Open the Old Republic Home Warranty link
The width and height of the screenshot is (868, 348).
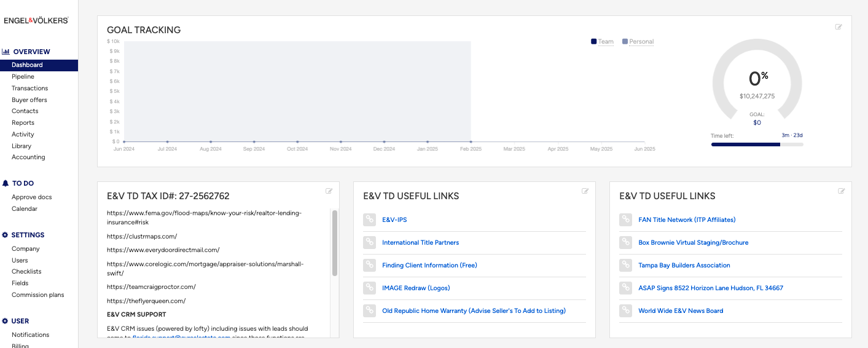473,311
